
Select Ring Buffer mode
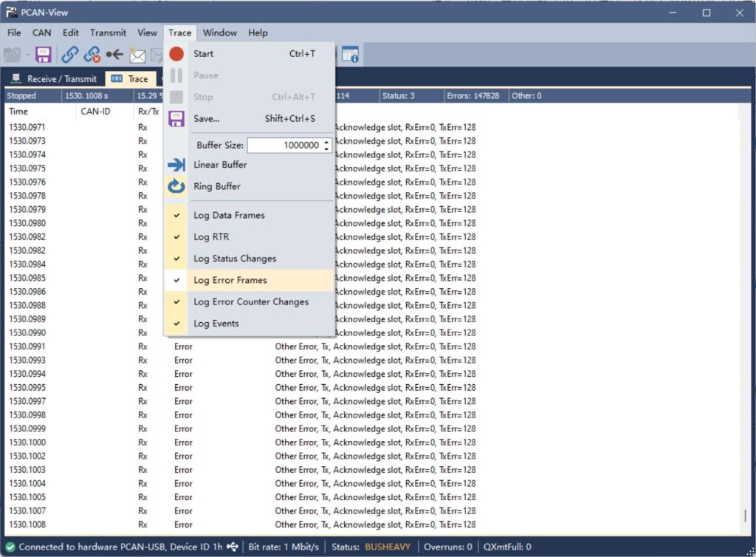tap(250, 186)
